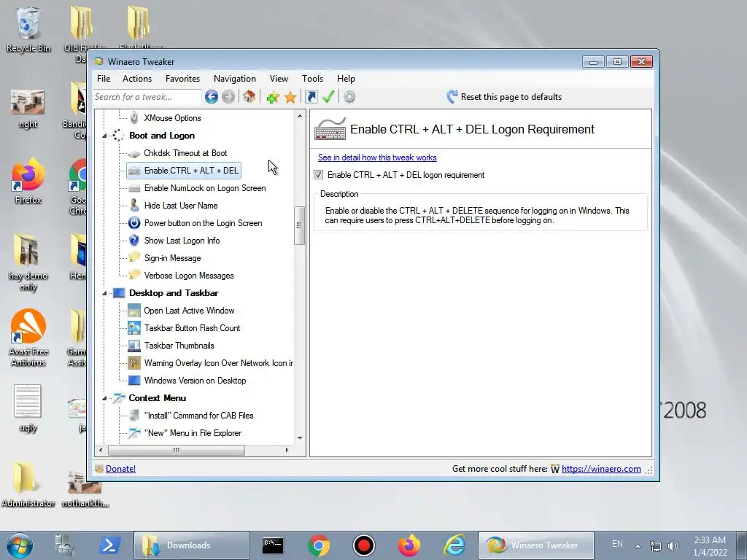Open the command prompt taskbar icon
The image size is (747, 560).
point(273,545)
